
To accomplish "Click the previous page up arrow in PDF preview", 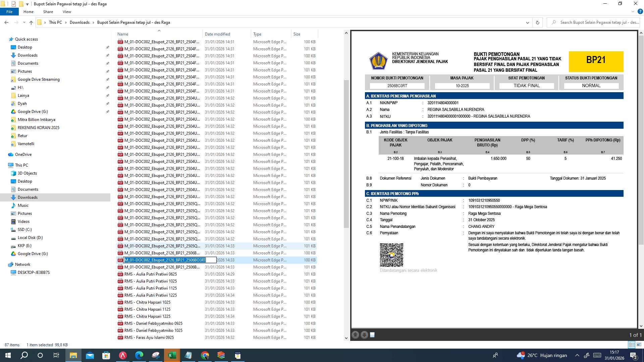I will click(x=356, y=335).
